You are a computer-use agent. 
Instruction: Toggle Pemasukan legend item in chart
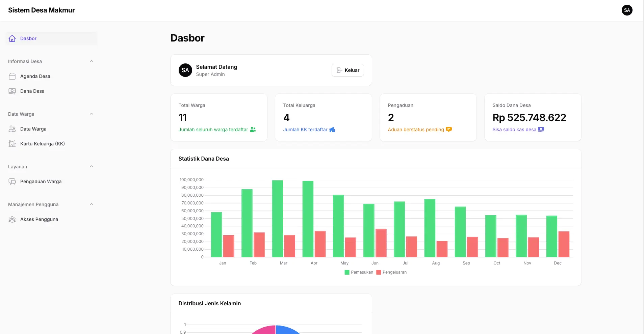click(x=359, y=272)
